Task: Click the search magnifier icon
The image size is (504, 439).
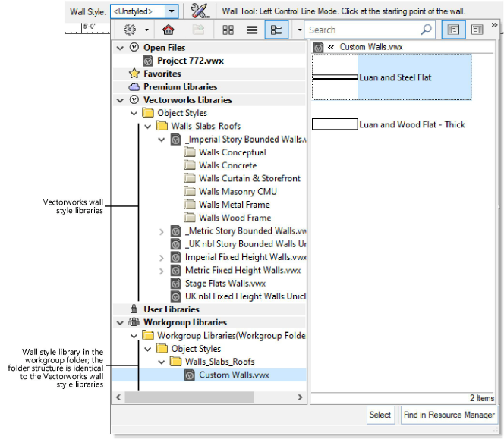Action: (427, 30)
